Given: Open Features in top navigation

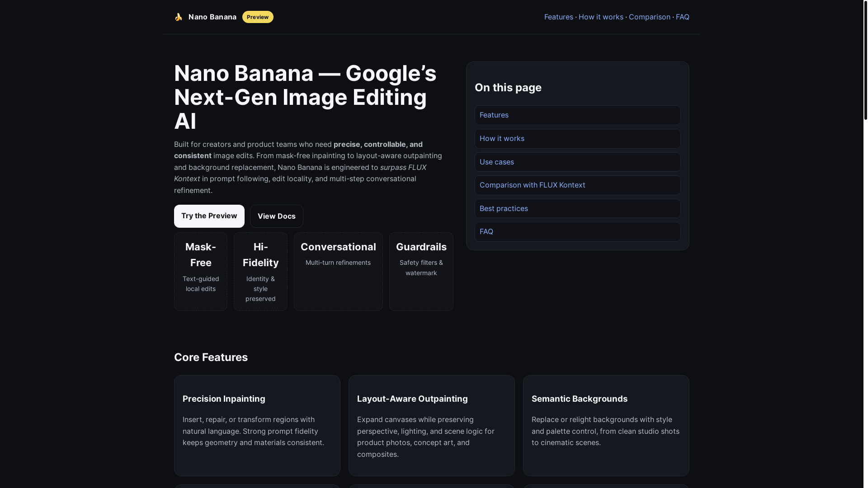Looking at the screenshot, I should tap(558, 17).
